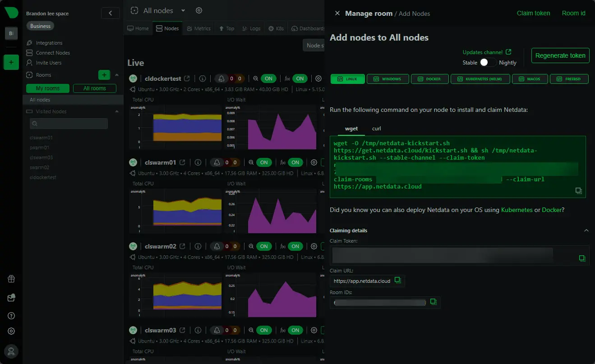Copy the Claim Token value
Screen dimensions: 595x364
pyautogui.click(x=582, y=258)
